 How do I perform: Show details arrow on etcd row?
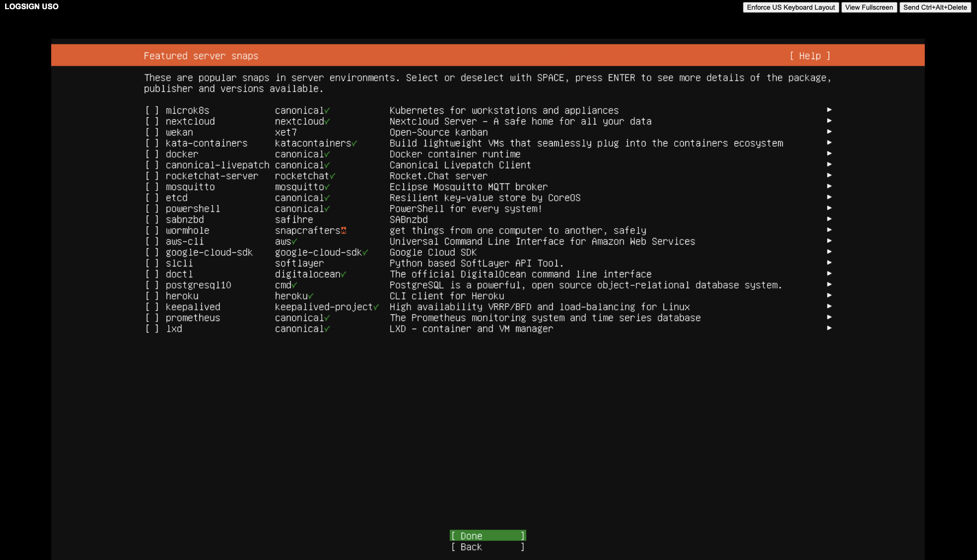829,197
